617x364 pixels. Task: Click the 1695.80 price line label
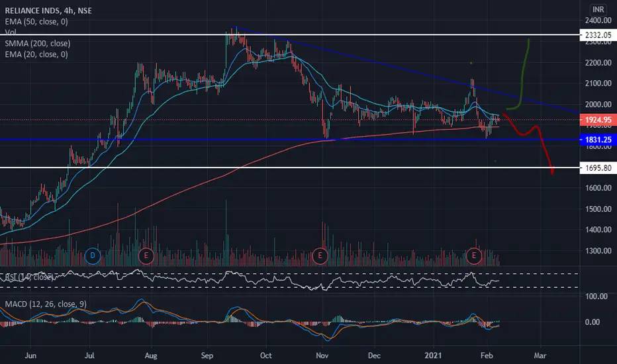(x=598, y=168)
